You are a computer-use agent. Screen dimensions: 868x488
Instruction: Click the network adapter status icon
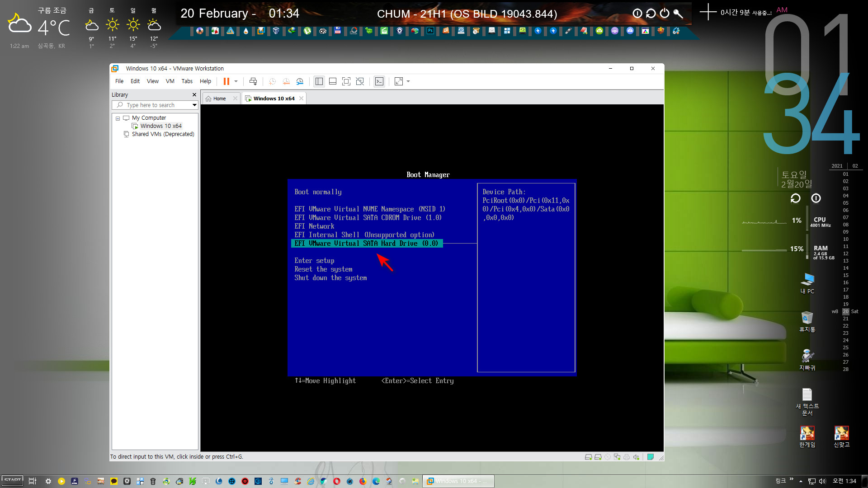tap(617, 457)
